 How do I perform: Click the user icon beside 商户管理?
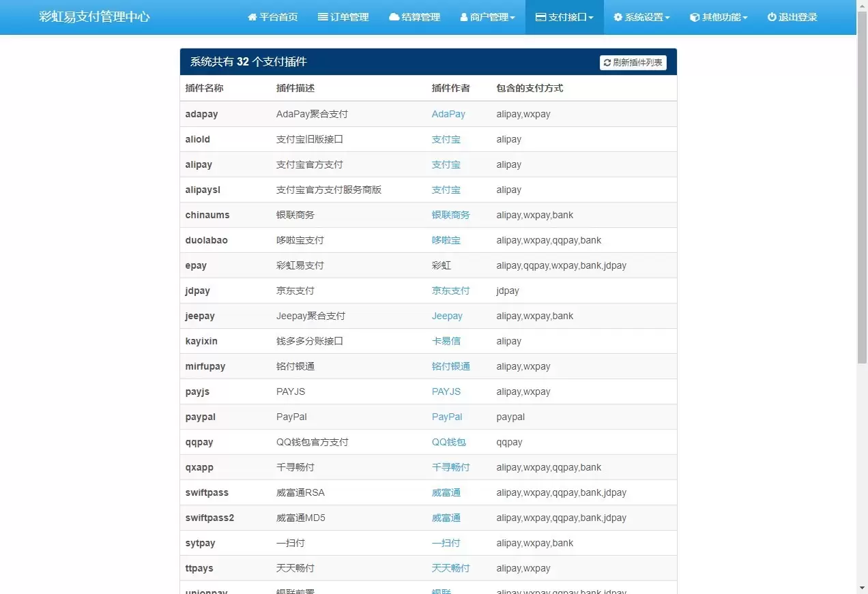(464, 17)
